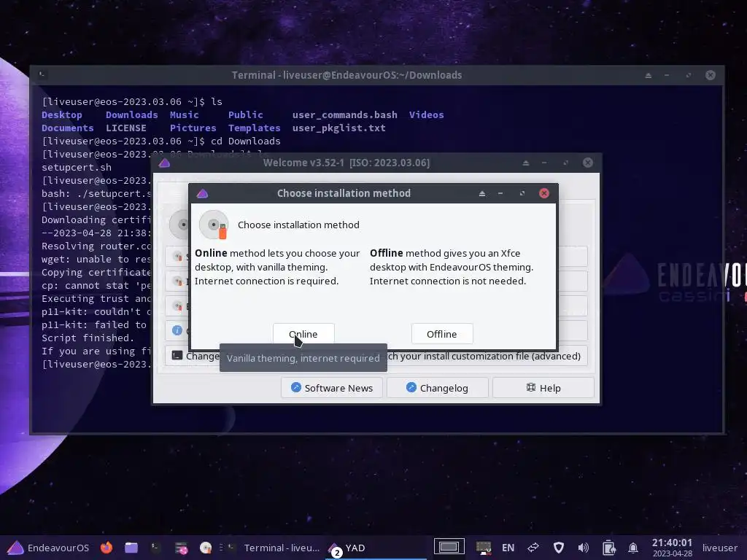Click 'Desktop' folder name in terminal listing
This screenshot has height=560, width=747.
pos(62,114)
